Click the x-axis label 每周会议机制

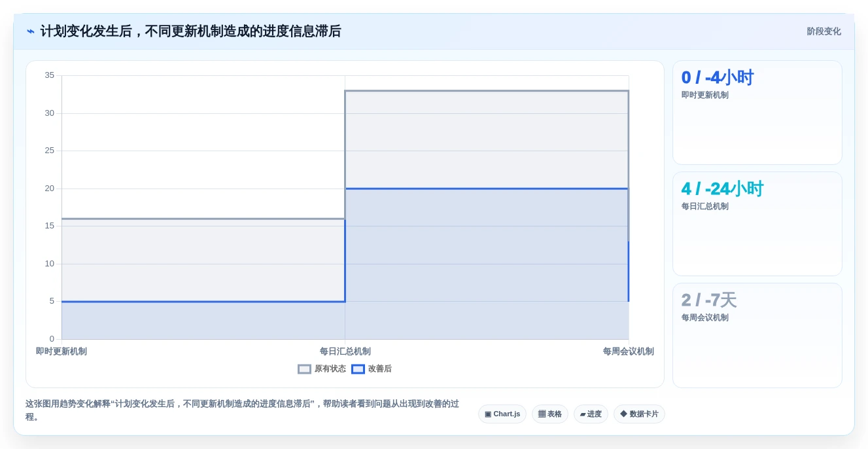629,351
